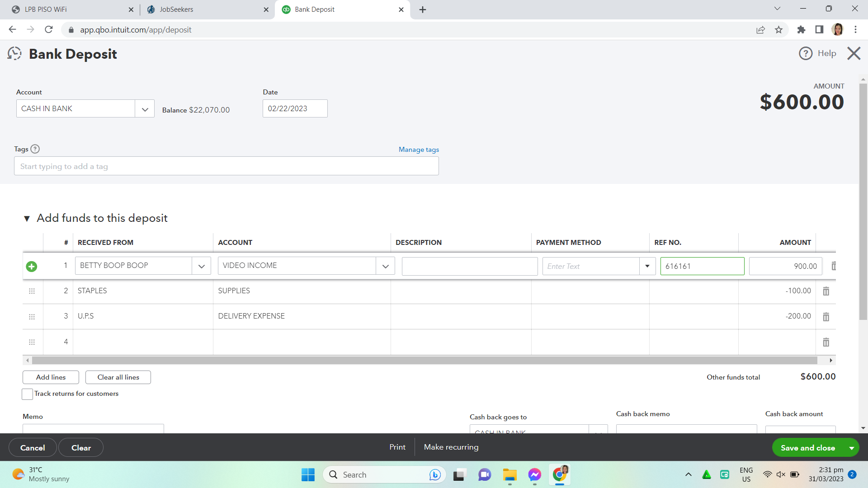Click the Description field in row 1
Viewport: 868px width, 488px height.
click(x=470, y=266)
